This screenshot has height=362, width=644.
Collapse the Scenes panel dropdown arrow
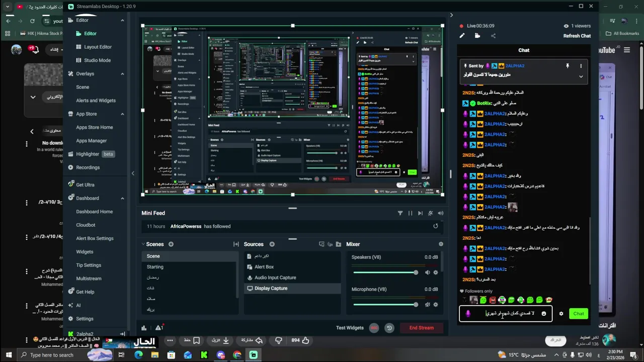(x=144, y=244)
